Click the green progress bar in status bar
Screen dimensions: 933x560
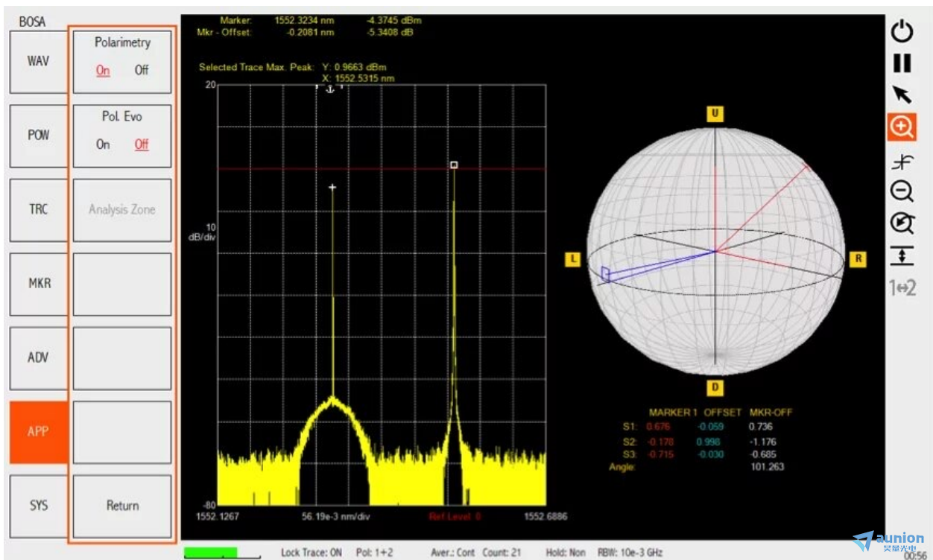211,553
